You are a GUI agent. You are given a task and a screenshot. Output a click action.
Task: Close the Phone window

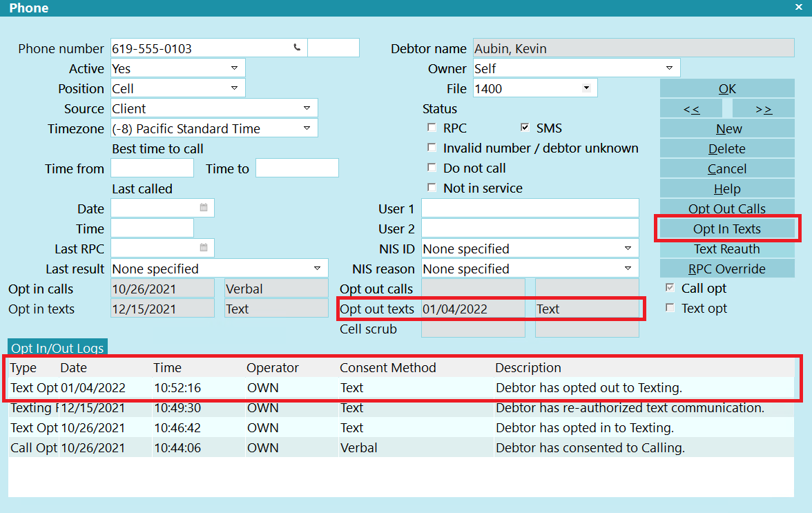(x=798, y=7)
